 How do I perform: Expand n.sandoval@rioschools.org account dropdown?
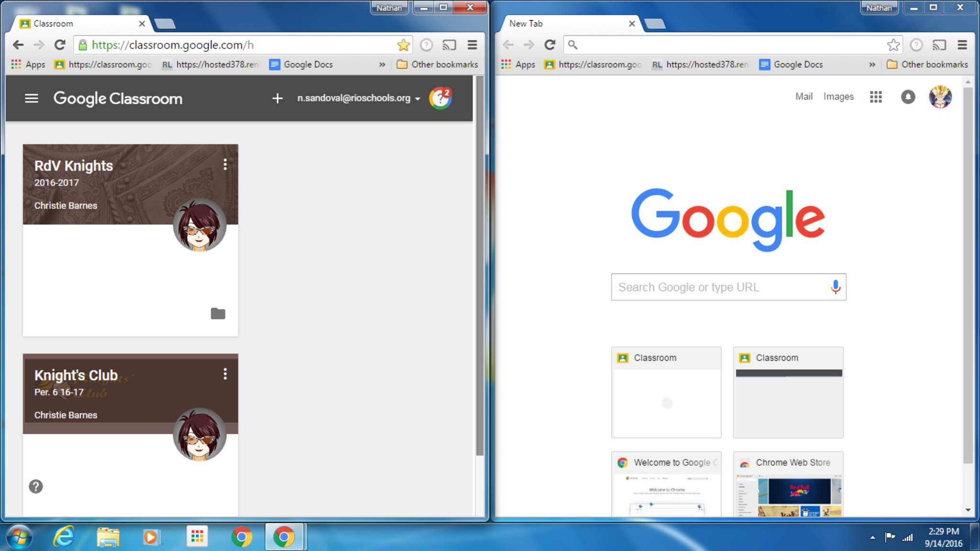click(358, 98)
